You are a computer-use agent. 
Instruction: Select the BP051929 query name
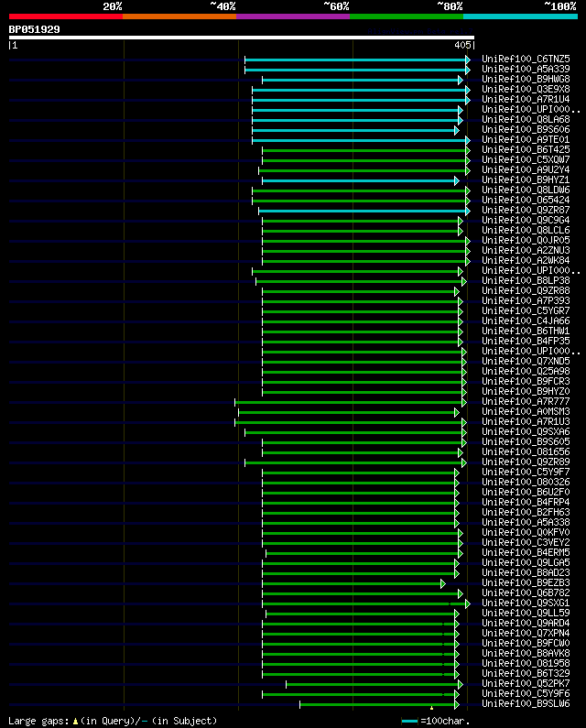coord(35,29)
